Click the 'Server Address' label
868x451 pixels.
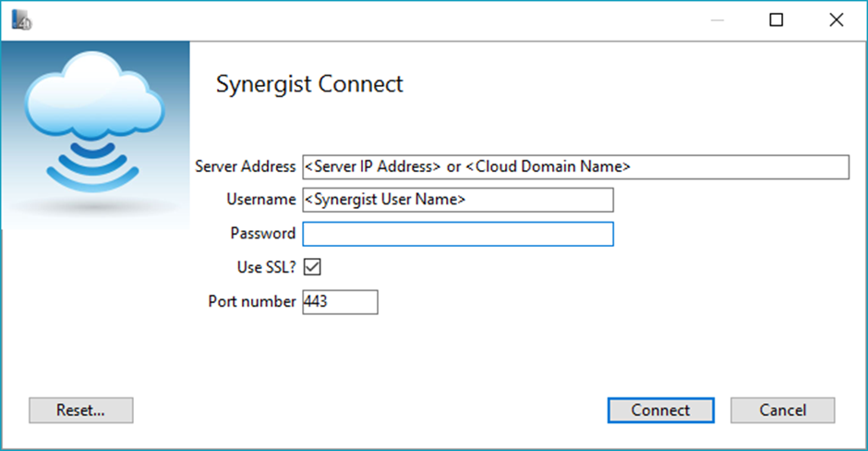tap(245, 166)
